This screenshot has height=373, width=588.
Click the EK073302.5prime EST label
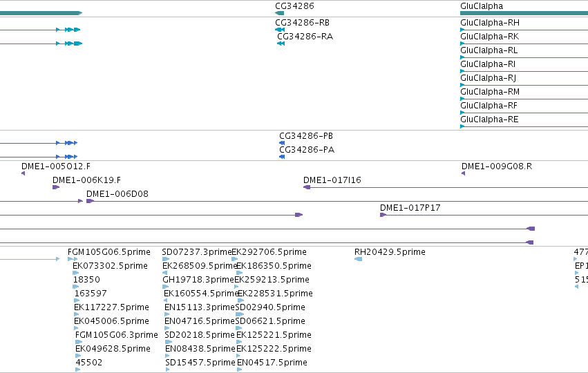[x=110, y=266]
